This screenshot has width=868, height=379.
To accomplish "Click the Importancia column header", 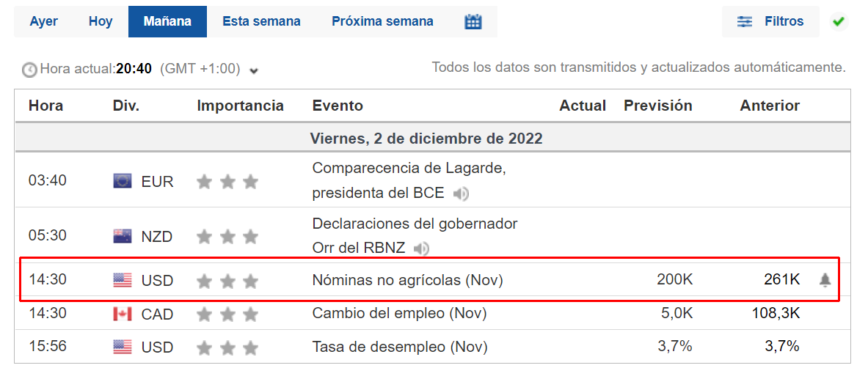I will coord(240,106).
